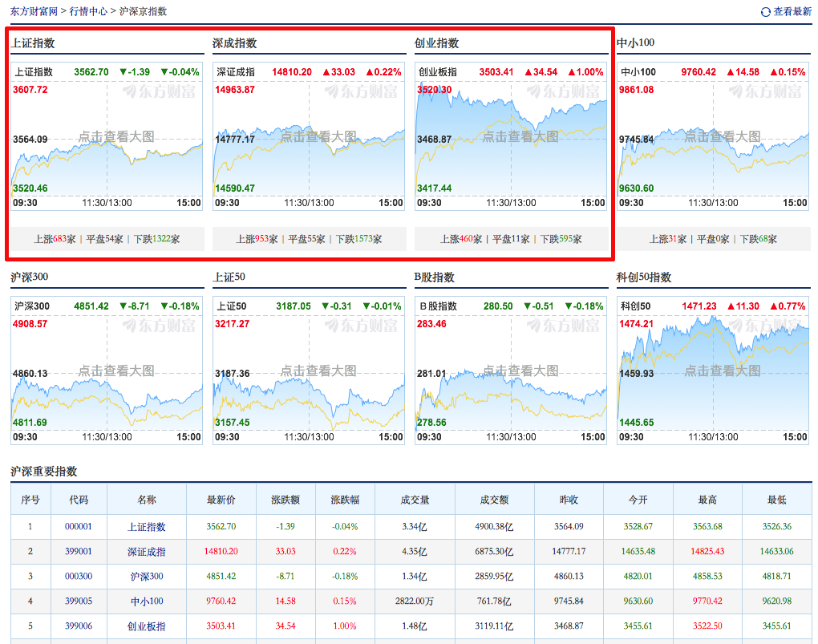The image size is (818, 644).
Task: Open stock code 399005 link
Action: (79, 601)
